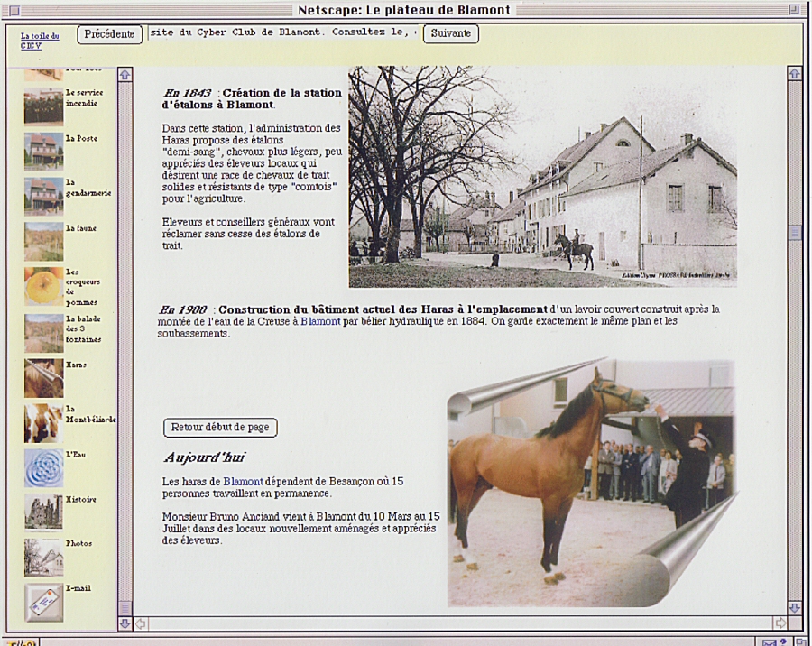812x646 pixels.
Task: Click the Blamont link under Aujourd'hui
Action: click(243, 482)
